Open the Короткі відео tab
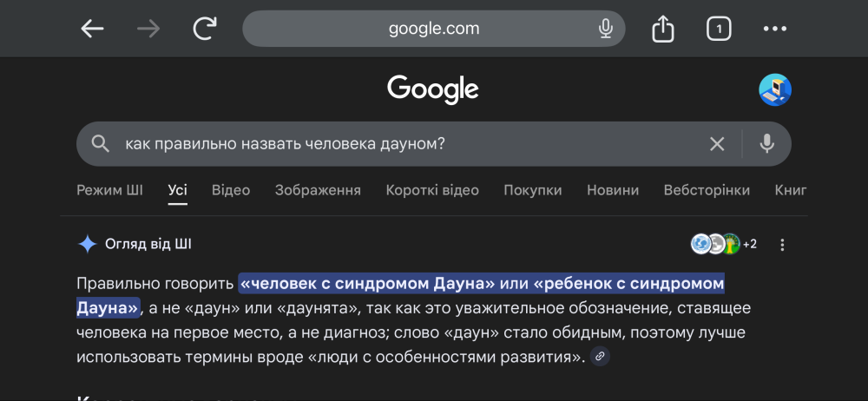The width and height of the screenshot is (868, 401). point(432,190)
